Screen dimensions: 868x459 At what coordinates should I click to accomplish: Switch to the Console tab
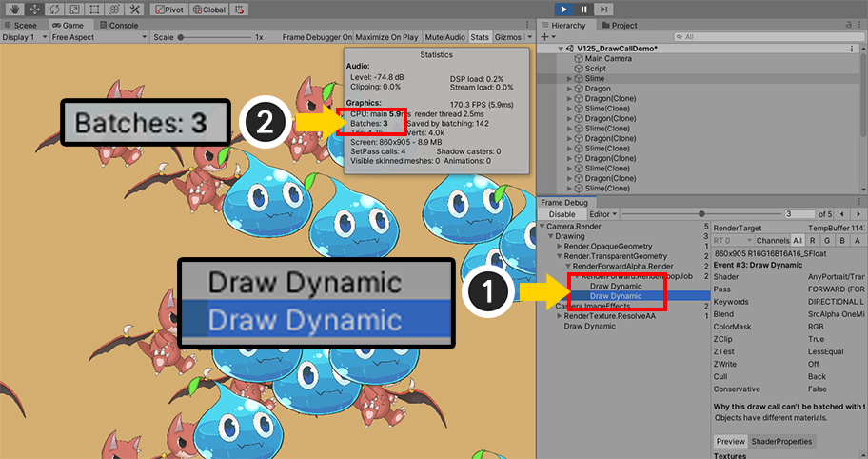coord(118,25)
